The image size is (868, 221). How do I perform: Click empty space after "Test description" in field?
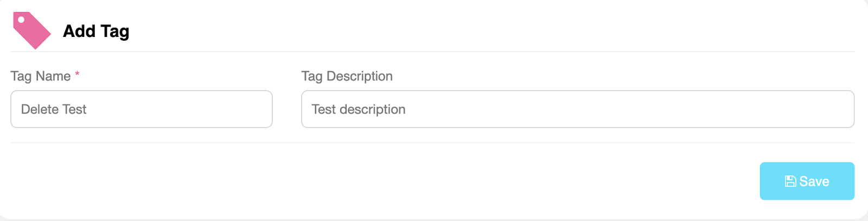[624, 109]
